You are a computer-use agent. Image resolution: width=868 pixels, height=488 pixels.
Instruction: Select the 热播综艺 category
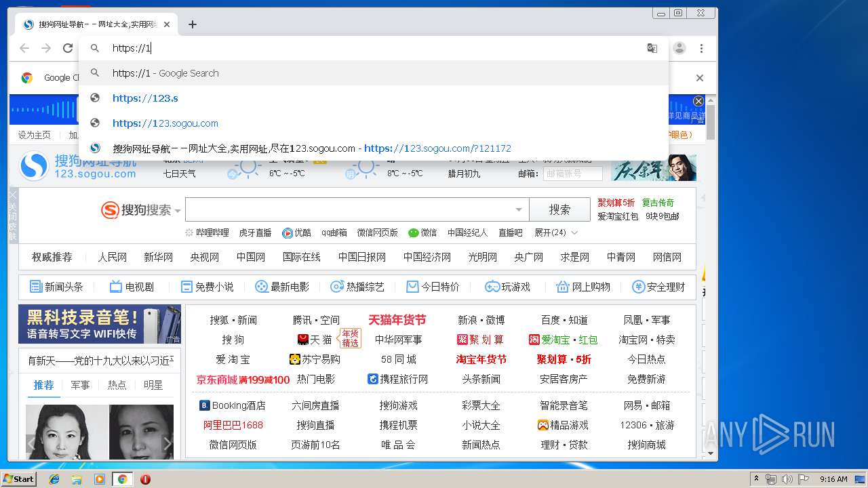tap(357, 287)
